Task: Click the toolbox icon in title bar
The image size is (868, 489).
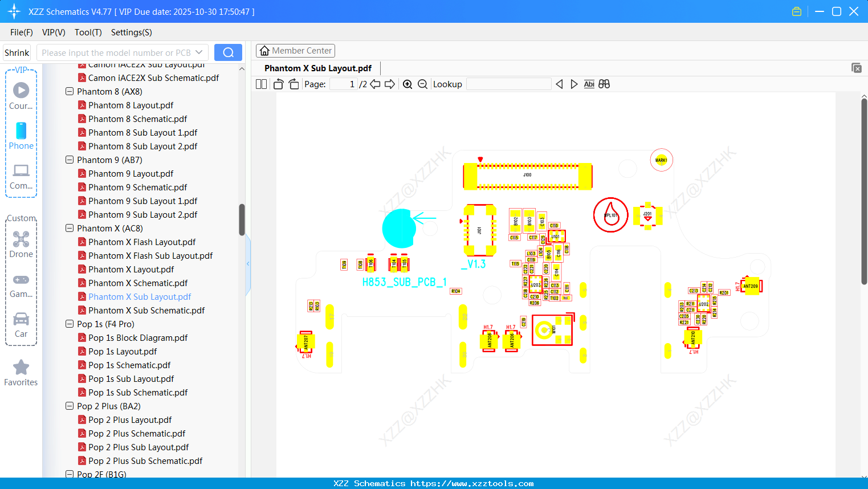Action: click(x=797, y=11)
